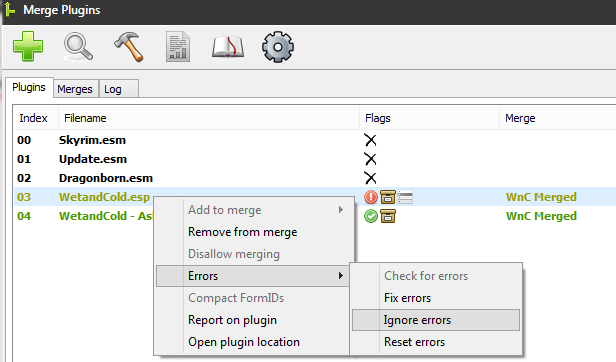Open the dictionary book icon
The width and height of the screenshot is (616, 362).
pos(228,47)
